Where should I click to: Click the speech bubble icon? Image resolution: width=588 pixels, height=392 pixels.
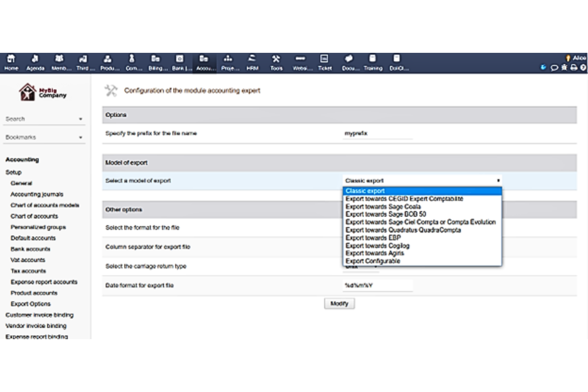554,68
